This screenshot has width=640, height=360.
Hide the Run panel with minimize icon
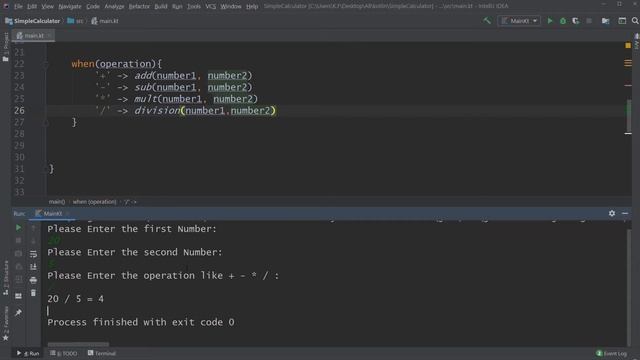point(625,213)
